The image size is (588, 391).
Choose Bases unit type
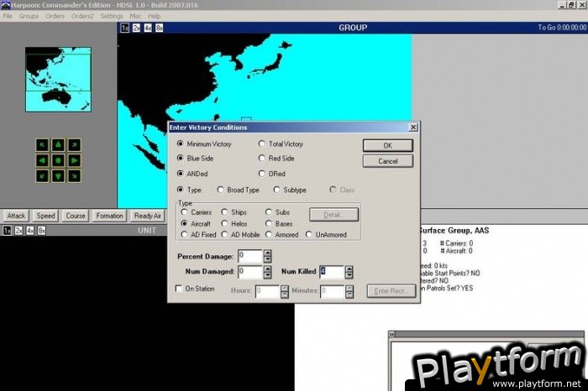(279, 223)
